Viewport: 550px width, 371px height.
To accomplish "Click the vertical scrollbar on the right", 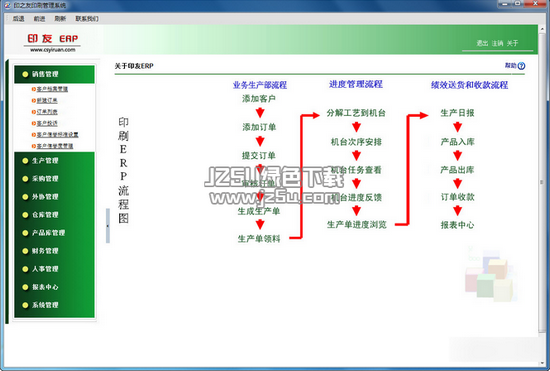I will [x=542, y=182].
